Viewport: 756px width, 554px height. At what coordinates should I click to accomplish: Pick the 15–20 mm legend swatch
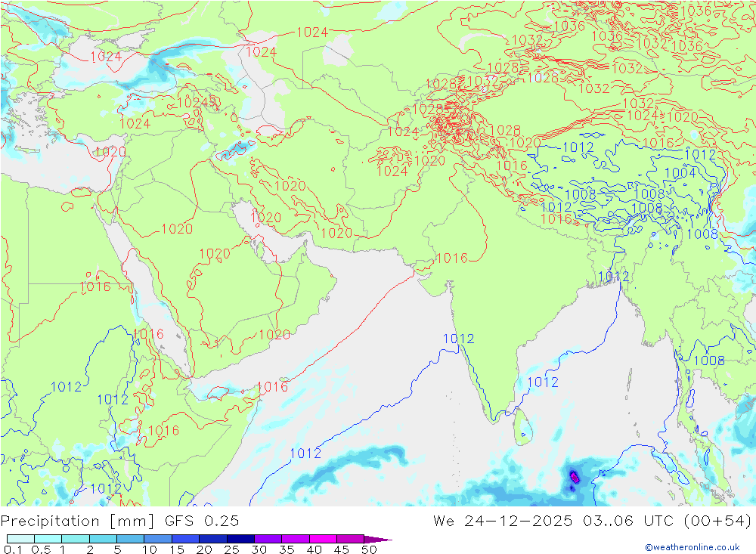(186, 539)
